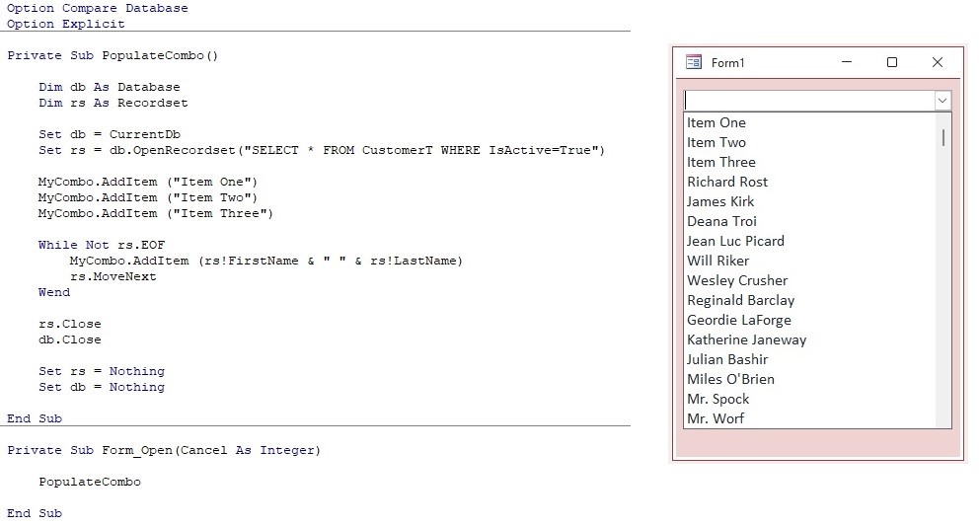The height and width of the screenshot is (527, 980).
Task: Close the Form1 window
Action: 938,62
